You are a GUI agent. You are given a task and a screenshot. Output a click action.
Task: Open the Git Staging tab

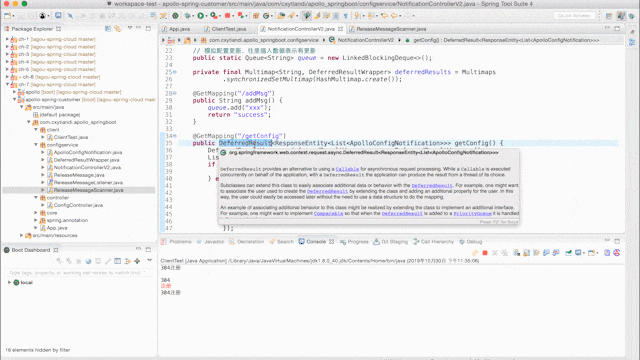coord(391,242)
